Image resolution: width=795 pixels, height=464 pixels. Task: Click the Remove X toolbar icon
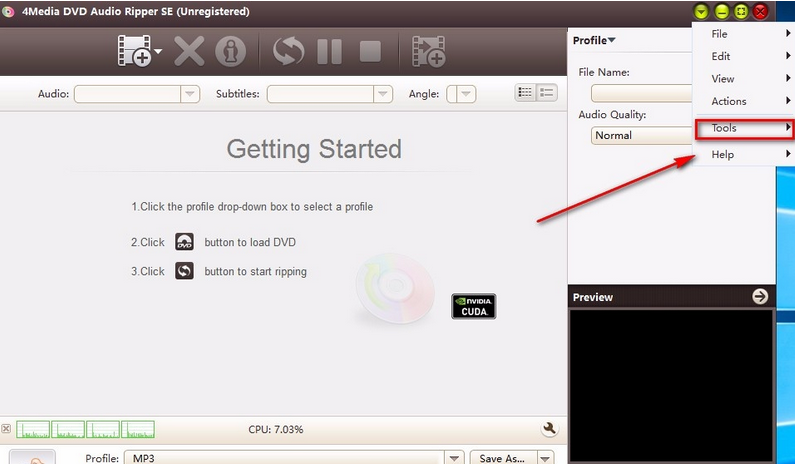tap(189, 51)
